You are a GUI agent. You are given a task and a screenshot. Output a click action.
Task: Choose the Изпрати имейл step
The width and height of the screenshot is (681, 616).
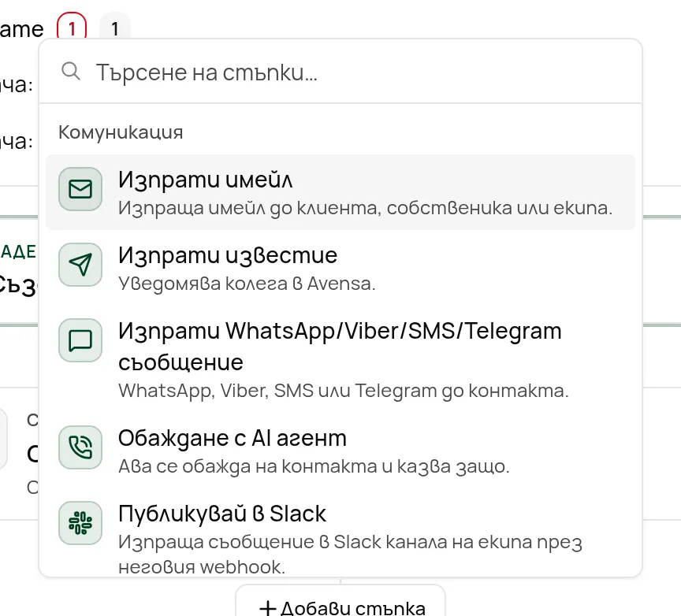340,192
